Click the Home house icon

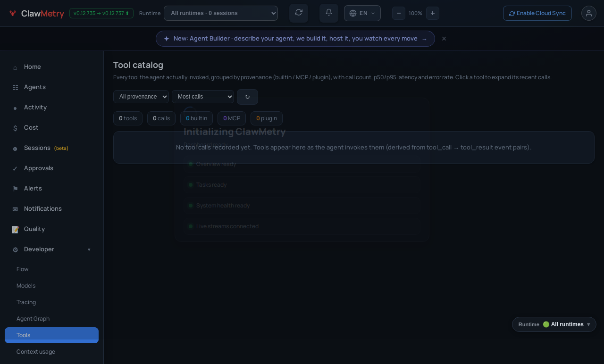[15, 67]
